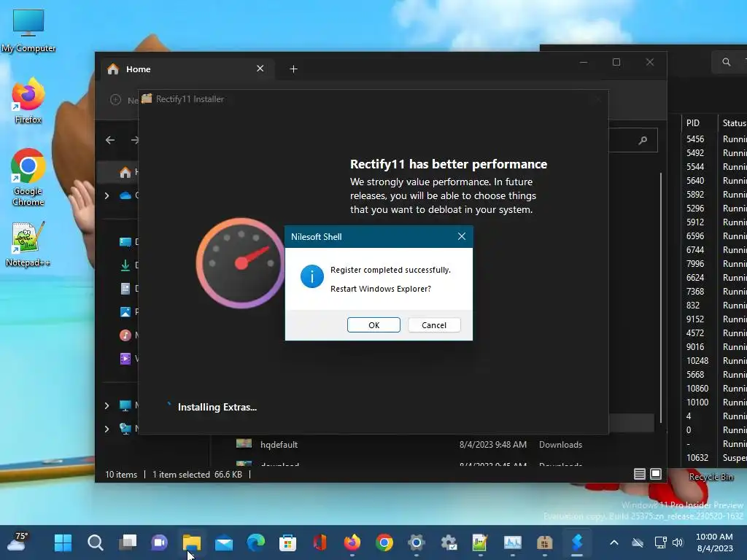
Task: Open the Documents quick access icon
Action: tap(125, 289)
